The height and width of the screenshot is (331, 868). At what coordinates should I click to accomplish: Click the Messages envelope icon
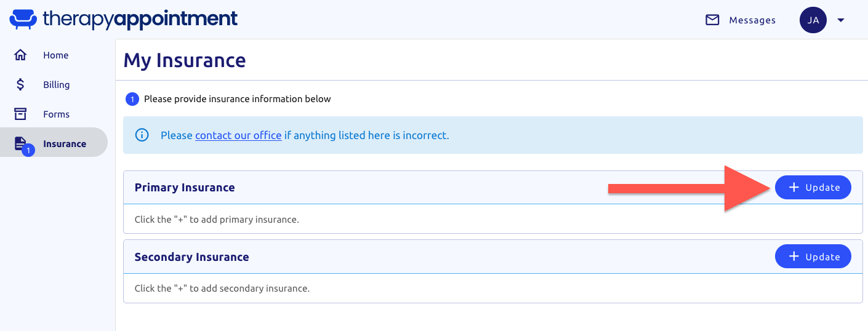(x=712, y=20)
